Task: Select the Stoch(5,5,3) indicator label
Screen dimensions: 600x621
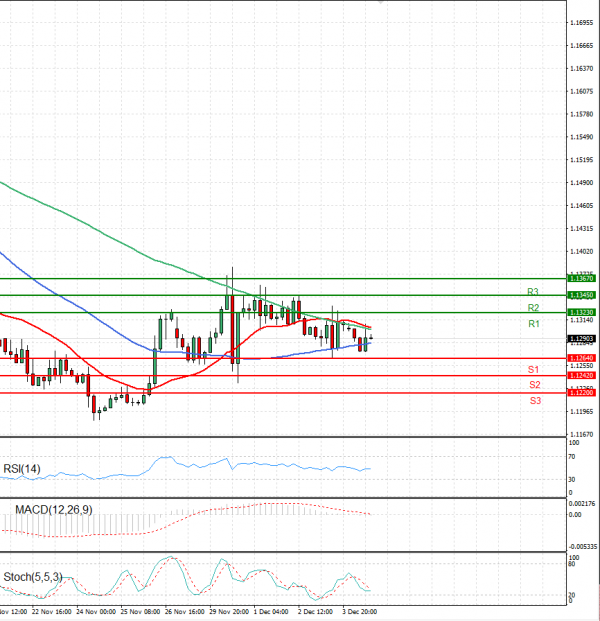Action: pos(31,576)
